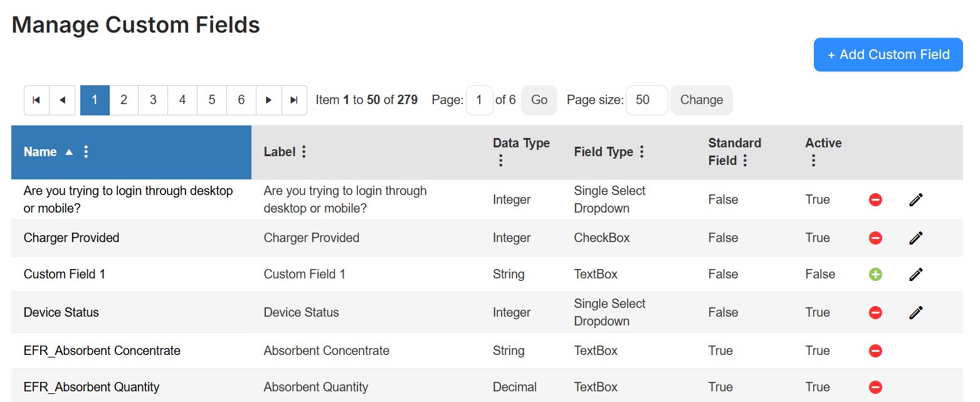This screenshot has height=402, width=980.
Task: Go to the previous page arrow icon
Action: (62, 100)
